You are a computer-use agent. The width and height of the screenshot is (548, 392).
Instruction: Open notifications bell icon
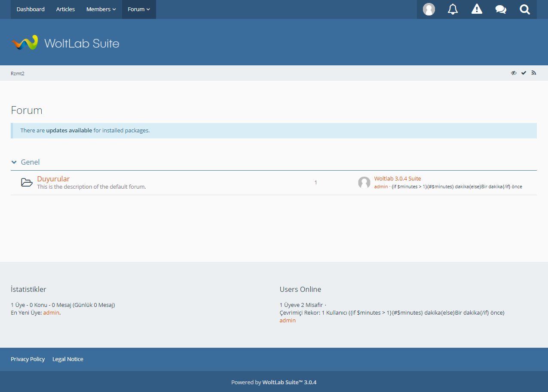coord(453,9)
